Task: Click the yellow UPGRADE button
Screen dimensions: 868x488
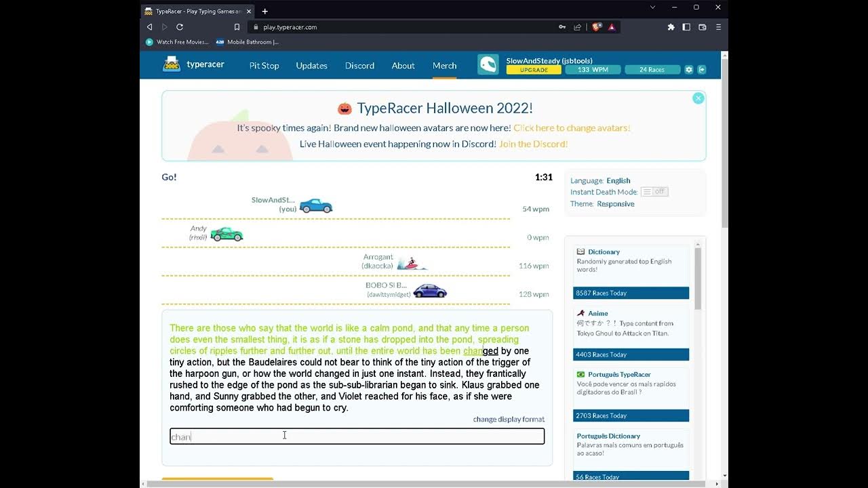Action: point(534,70)
